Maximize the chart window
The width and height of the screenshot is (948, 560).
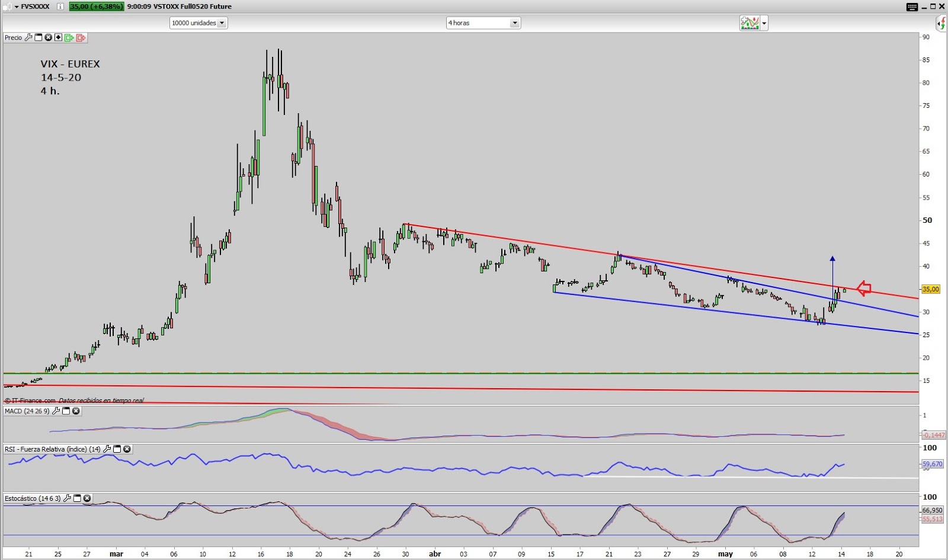click(933, 7)
